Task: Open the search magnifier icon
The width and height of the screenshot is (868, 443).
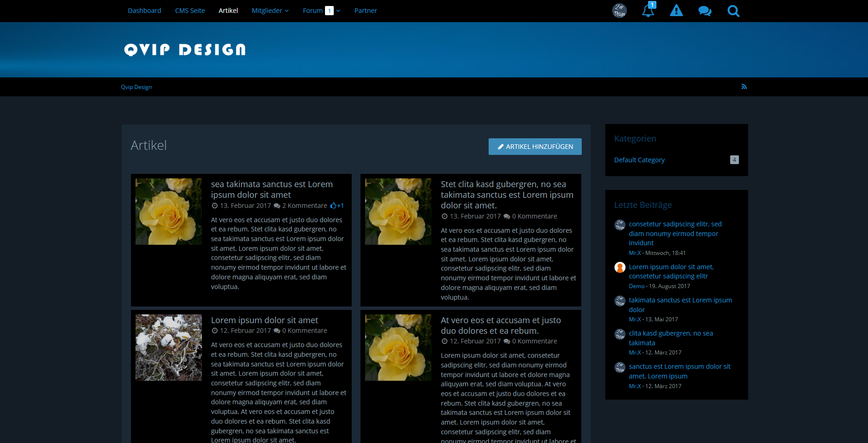Action: pos(733,11)
